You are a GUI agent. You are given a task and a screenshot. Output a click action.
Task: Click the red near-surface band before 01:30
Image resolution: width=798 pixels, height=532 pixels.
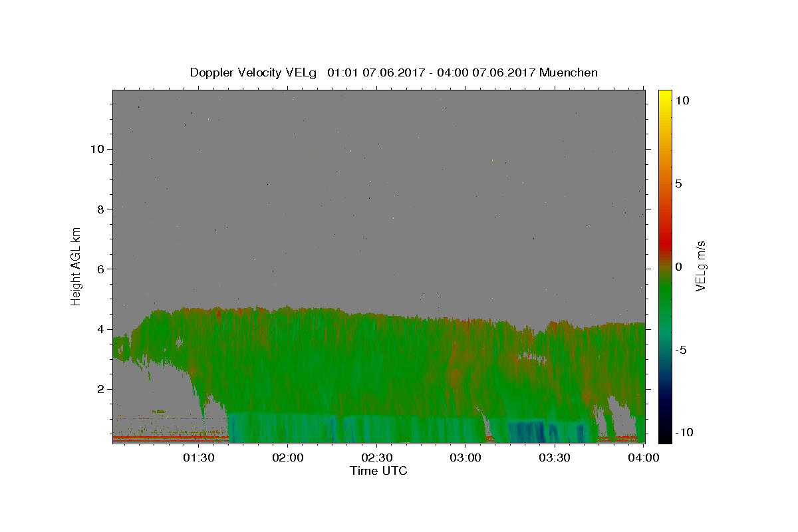(x=171, y=438)
